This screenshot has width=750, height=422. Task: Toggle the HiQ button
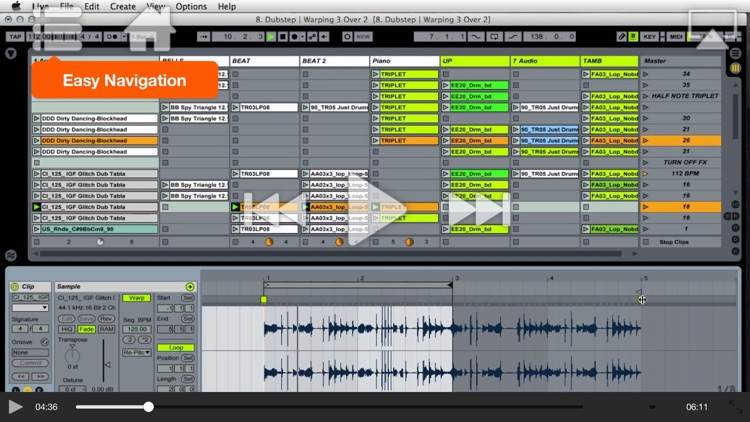pyautogui.click(x=66, y=329)
